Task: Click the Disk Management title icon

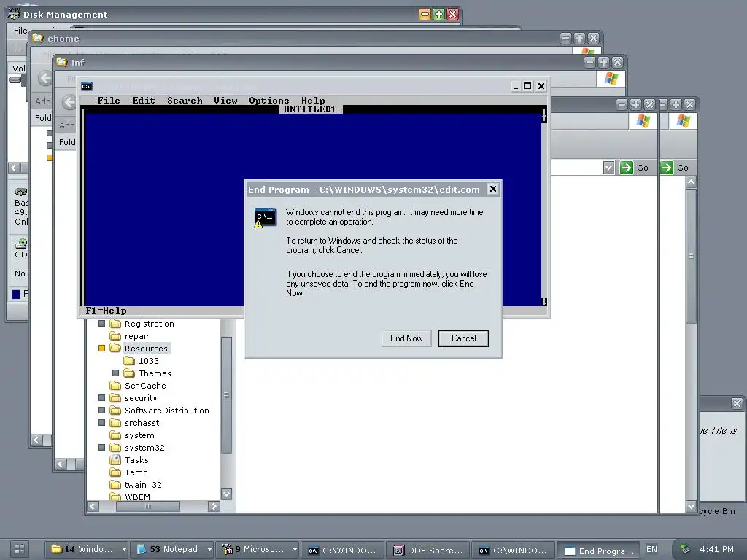Action: tap(14, 14)
